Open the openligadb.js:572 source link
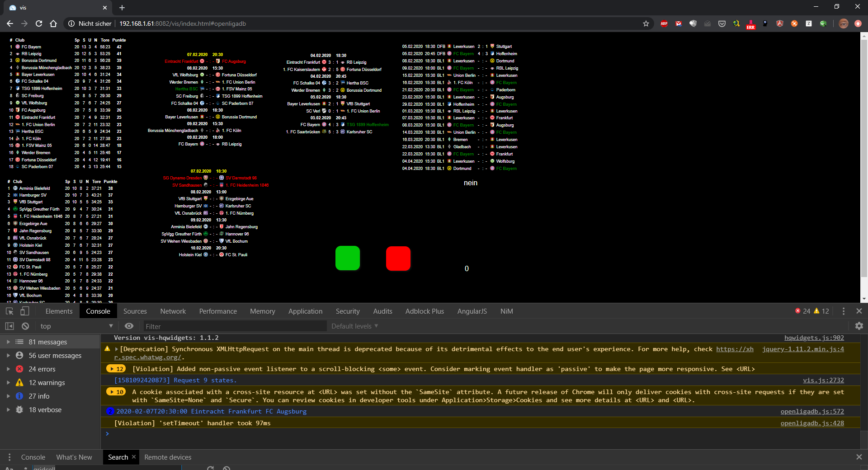 [812, 411]
